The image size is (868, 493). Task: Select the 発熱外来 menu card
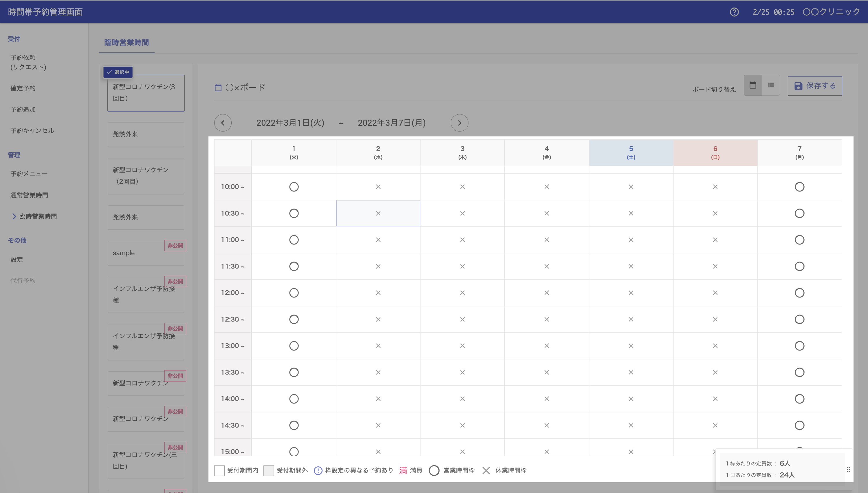pos(146,134)
